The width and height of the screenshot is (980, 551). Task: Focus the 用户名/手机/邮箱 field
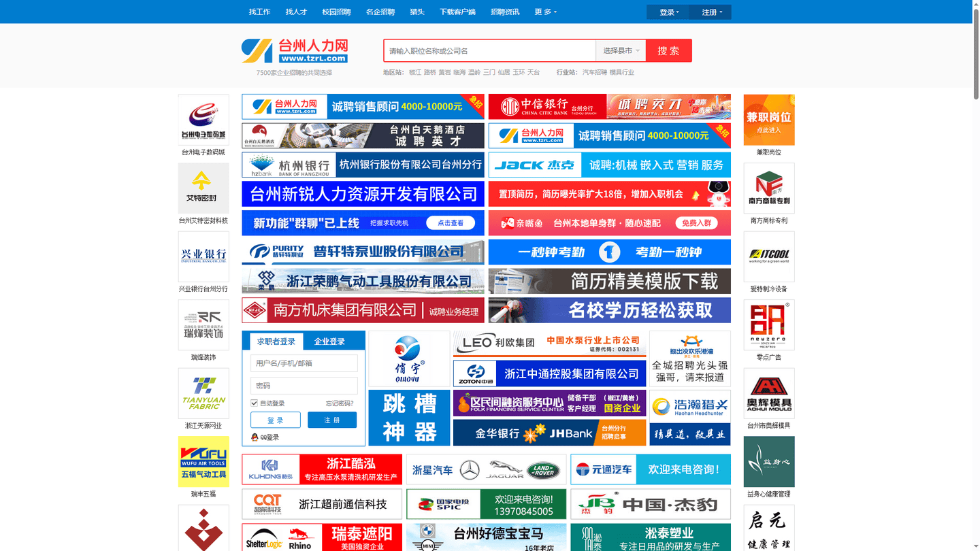point(304,363)
